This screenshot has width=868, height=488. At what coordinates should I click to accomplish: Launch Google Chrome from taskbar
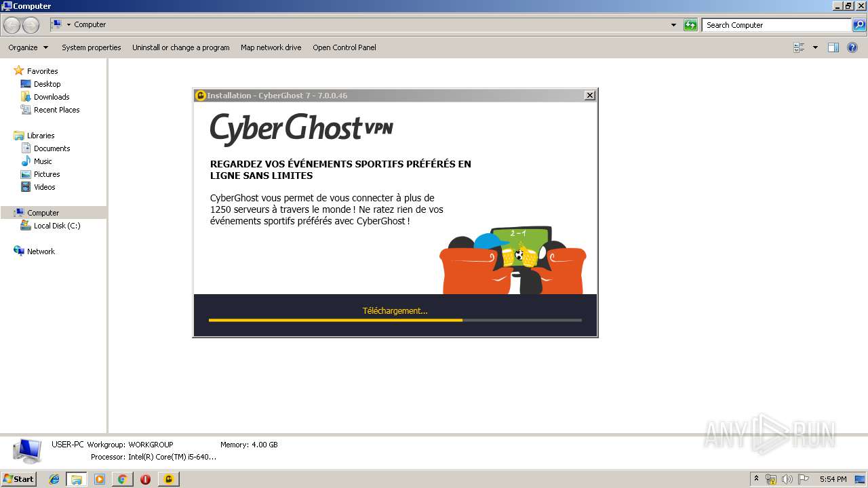coord(122,479)
